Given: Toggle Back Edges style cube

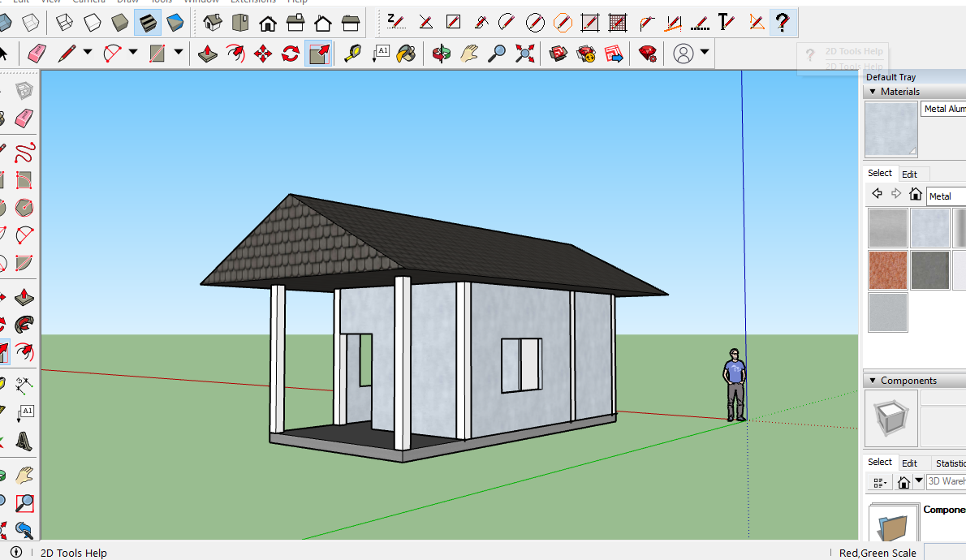Looking at the screenshot, I should pyautogui.click(x=30, y=24).
